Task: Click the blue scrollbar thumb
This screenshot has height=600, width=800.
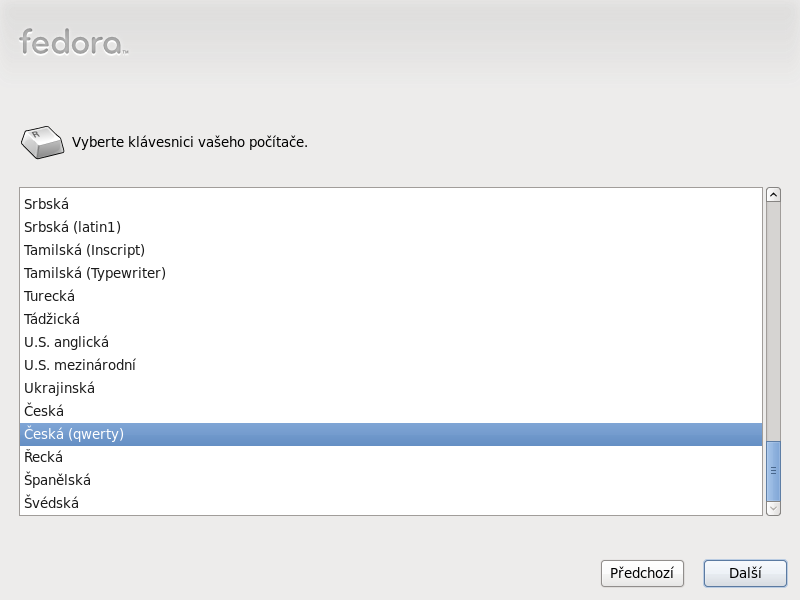Action: click(x=773, y=470)
